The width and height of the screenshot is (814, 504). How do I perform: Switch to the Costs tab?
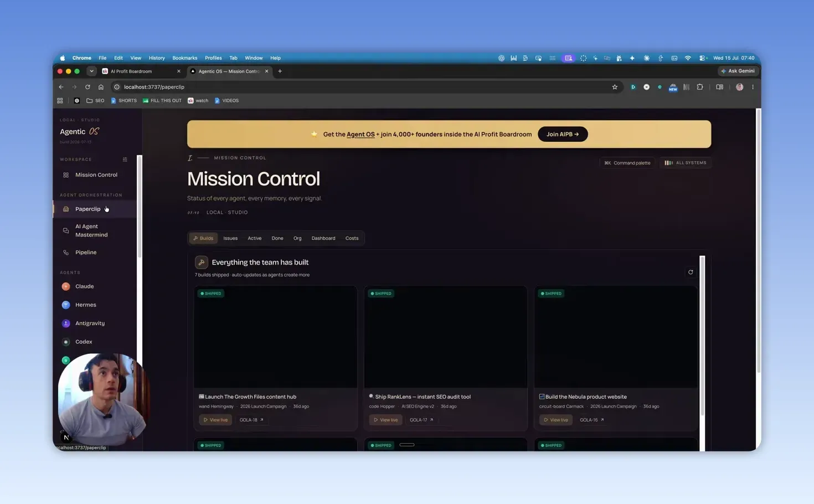(352, 238)
